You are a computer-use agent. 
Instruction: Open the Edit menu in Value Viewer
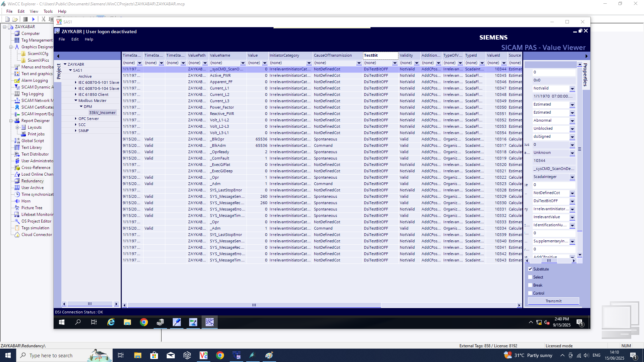pos(75,39)
